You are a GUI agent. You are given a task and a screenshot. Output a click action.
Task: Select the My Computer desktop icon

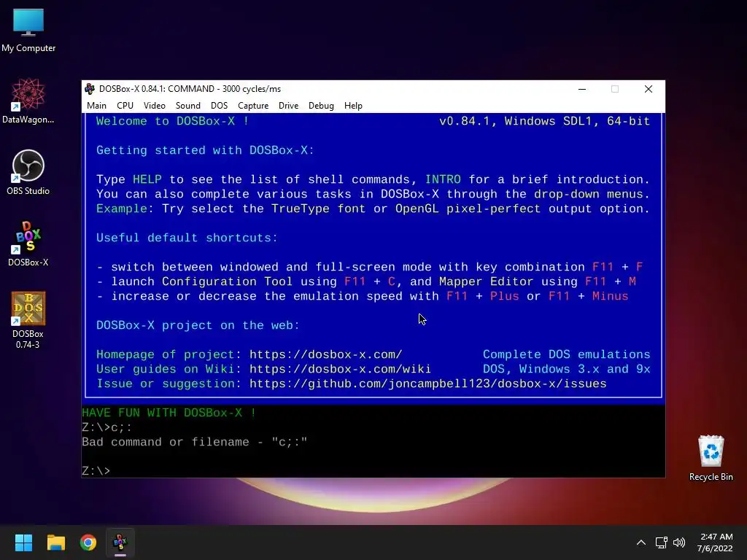coord(28,31)
